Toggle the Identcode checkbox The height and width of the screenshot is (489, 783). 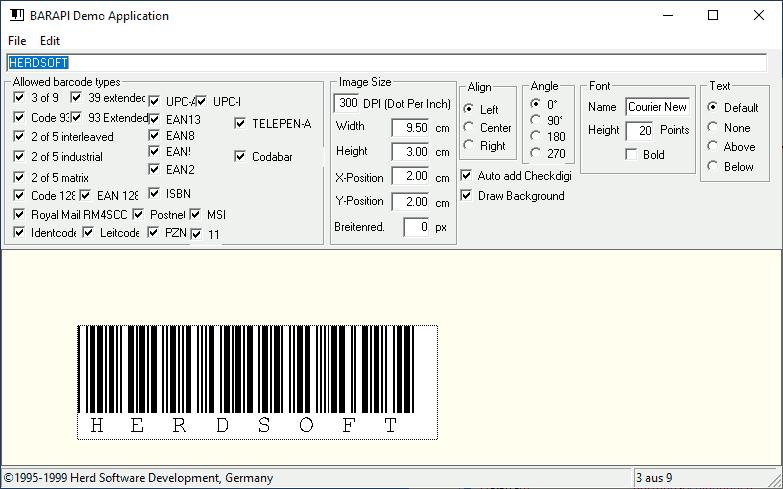point(19,232)
